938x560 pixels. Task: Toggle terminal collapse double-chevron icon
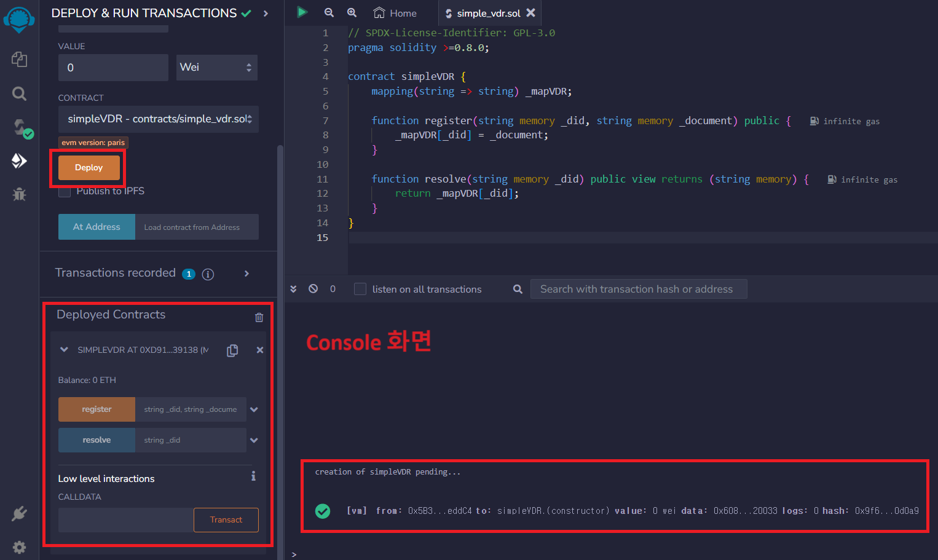[x=293, y=289]
